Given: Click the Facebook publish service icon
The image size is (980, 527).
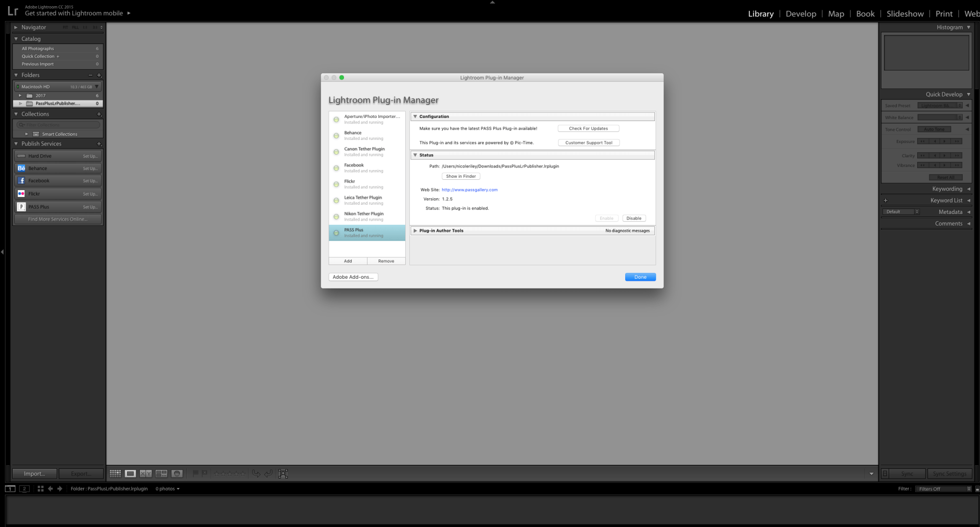Looking at the screenshot, I should click(x=21, y=181).
